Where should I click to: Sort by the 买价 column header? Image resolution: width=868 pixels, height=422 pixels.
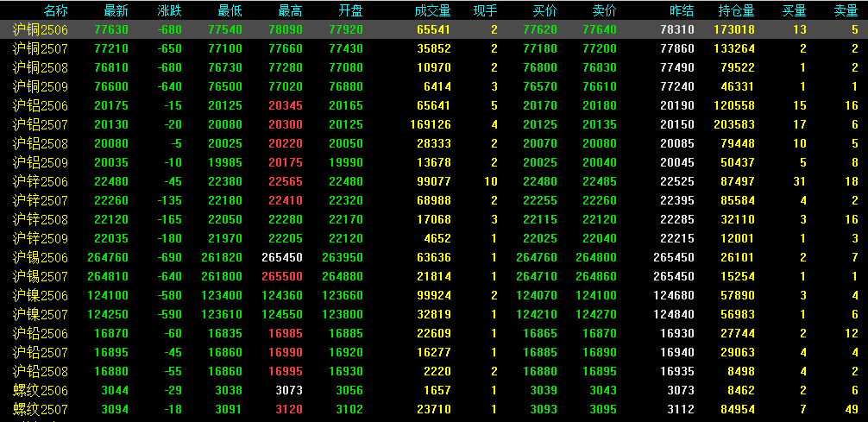(545, 10)
